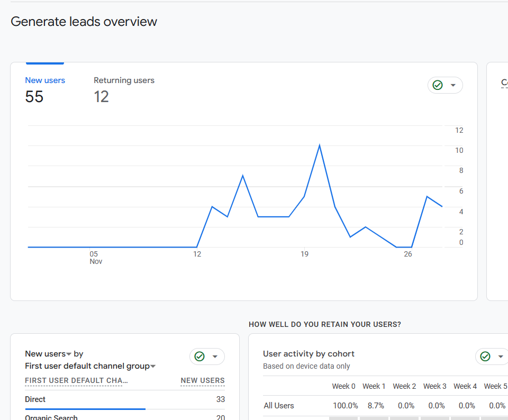Open First user default channel group dimension dropdown
The width and height of the screenshot is (508, 420).
(90, 366)
